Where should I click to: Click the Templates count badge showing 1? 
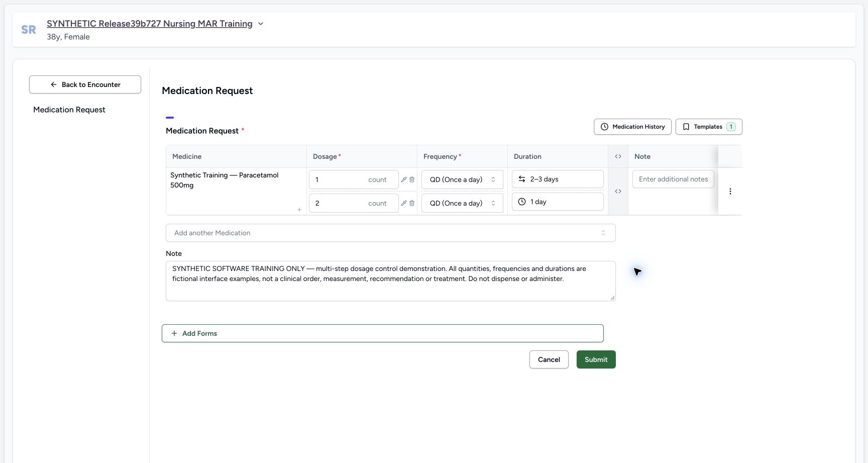point(731,127)
